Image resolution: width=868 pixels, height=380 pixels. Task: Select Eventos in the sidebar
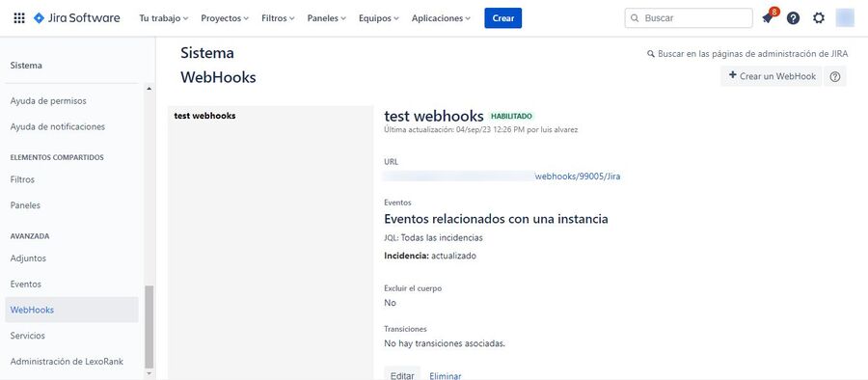[x=25, y=285]
